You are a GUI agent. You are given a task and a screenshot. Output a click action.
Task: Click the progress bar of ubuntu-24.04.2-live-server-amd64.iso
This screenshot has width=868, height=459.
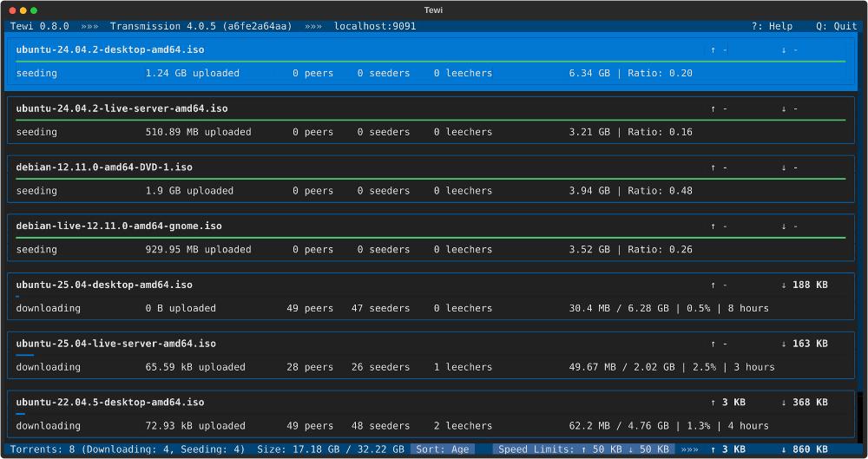click(x=431, y=120)
